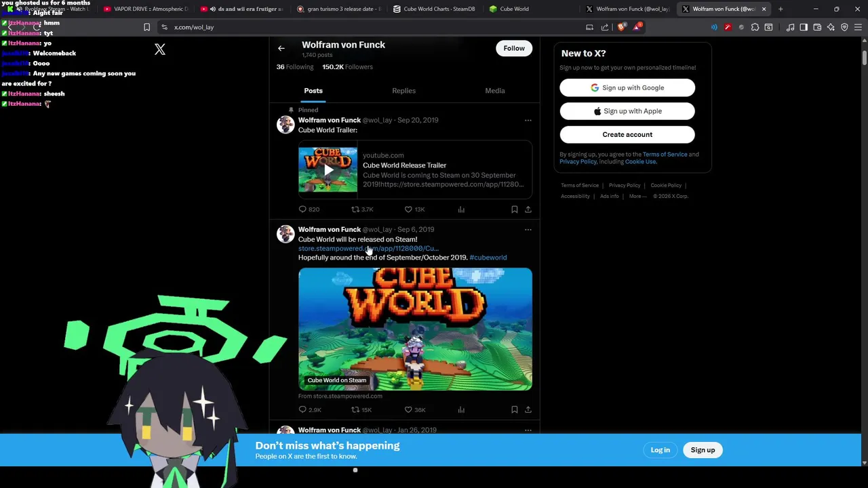Toggle the browser sidebar panel icon

tap(804, 27)
